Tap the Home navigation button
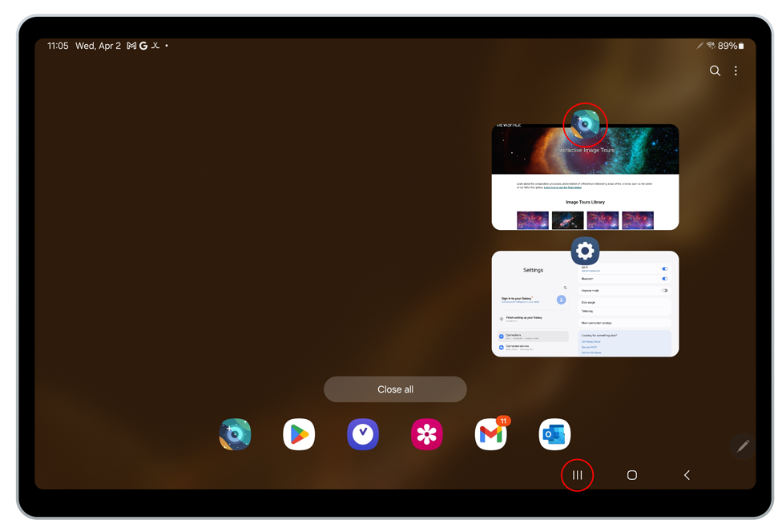The image size is (782, 532). coord(632,475)
